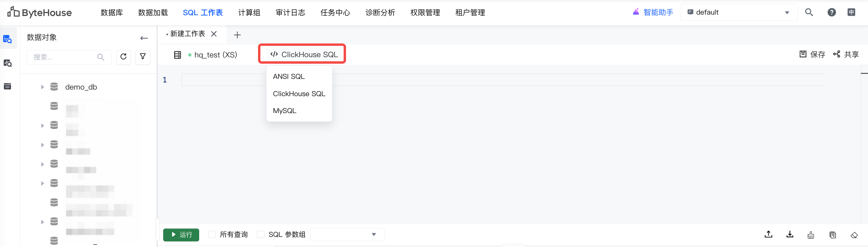Viewport: 868px width, 247px height.
Task: Open the 智能助手 assistant
Action: click(x=653, y=12)
